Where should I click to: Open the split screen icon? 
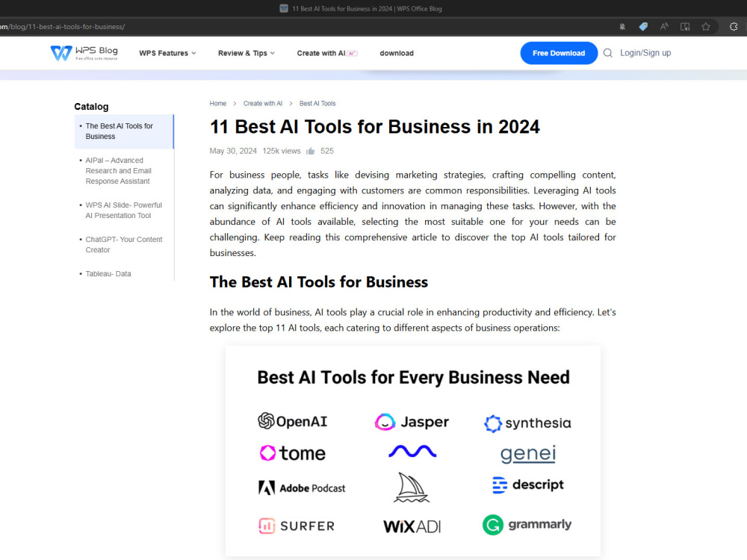685,27
